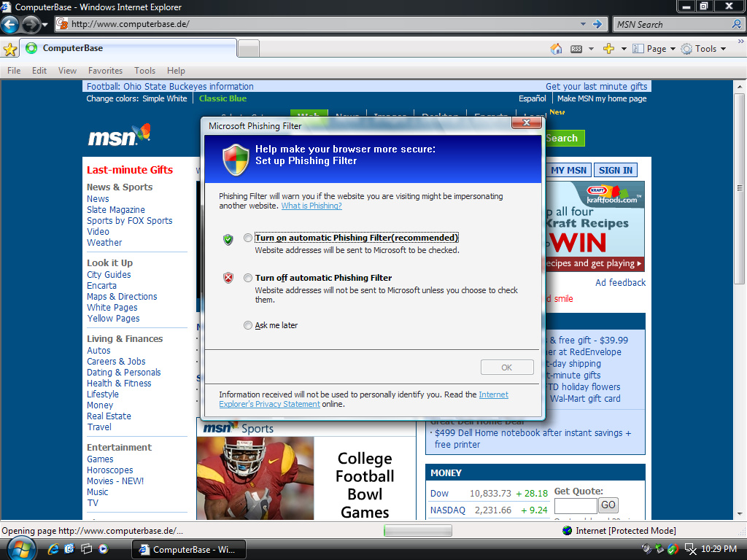
Task: Click the page scrollbar down arrow
Action: click(x=740, y=514)
